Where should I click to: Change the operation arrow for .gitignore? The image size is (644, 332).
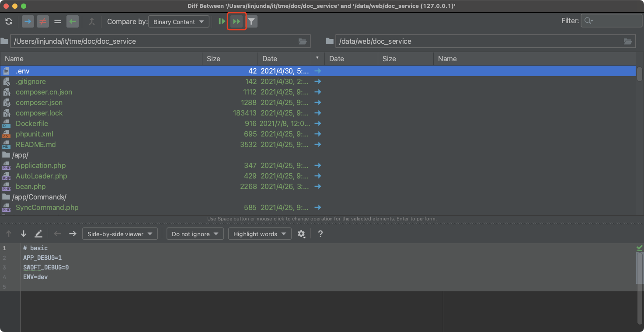pos(318,81)
